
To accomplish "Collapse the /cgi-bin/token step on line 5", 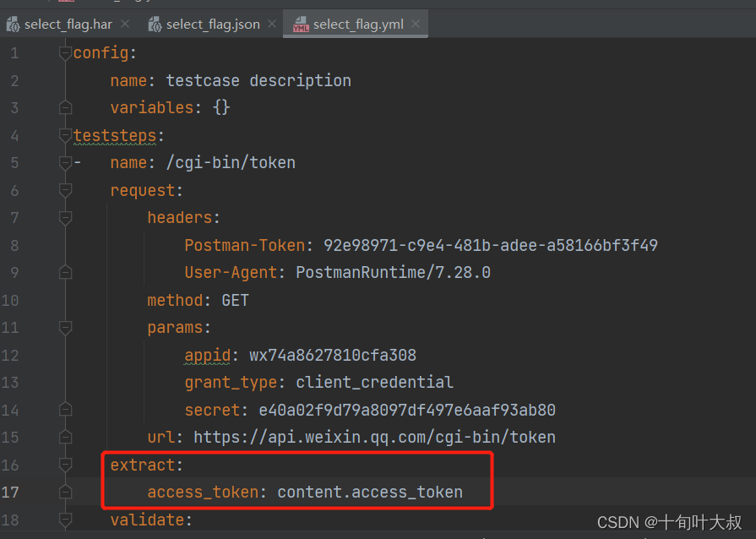I will click(x=65, y=162).
